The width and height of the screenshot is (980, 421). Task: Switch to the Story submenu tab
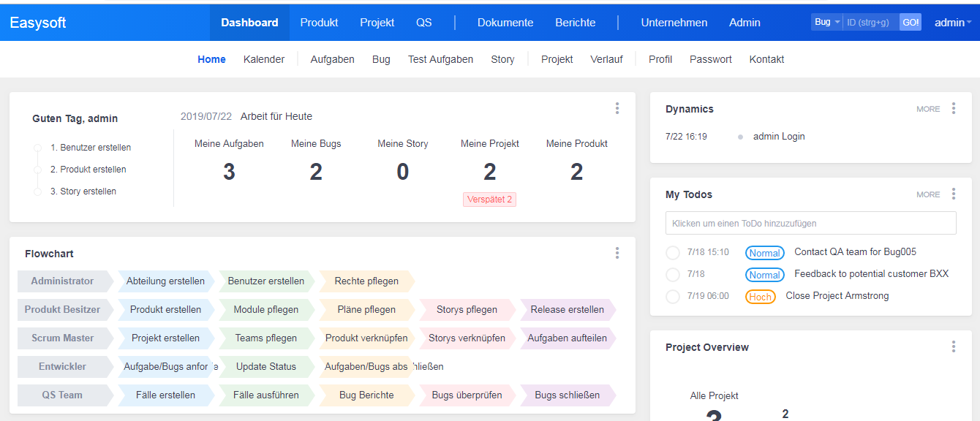(502, 59)
